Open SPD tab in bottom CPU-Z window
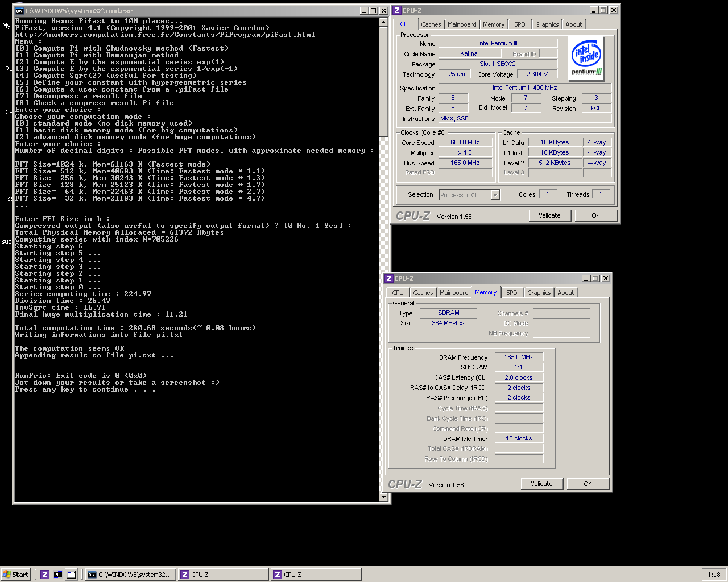 (512, 293)
